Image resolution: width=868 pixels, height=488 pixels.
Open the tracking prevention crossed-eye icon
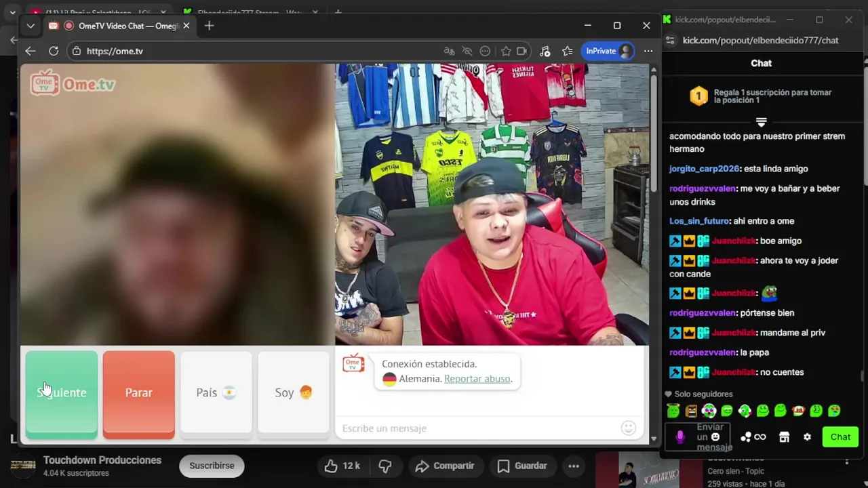click(467, 51)
